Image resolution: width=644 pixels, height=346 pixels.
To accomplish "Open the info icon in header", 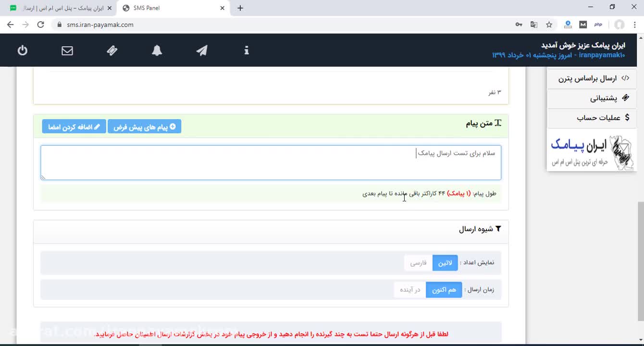I will coord(247,50).
